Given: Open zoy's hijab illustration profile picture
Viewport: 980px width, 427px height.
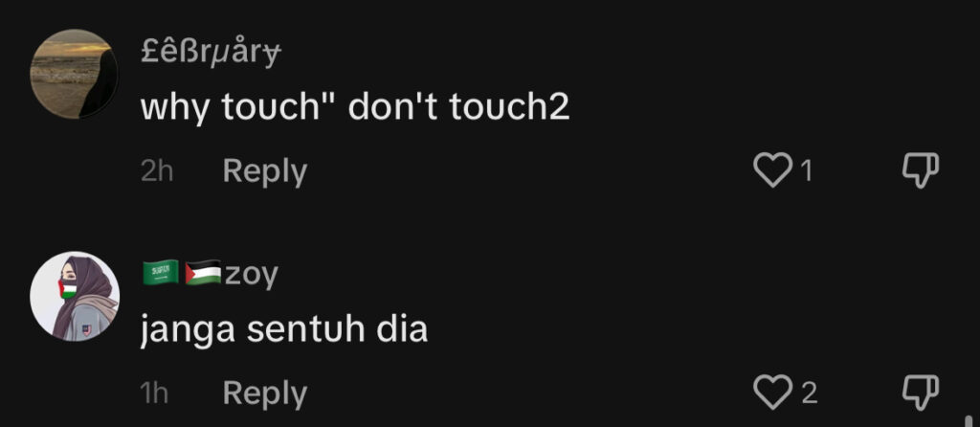Looking at the screenshot, I should [74, 297].
